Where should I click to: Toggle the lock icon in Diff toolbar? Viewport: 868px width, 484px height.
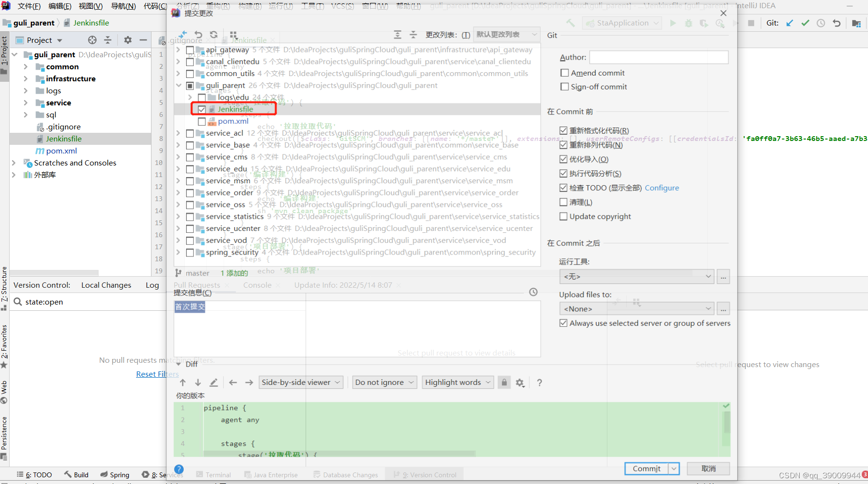[x=504, y=382]
